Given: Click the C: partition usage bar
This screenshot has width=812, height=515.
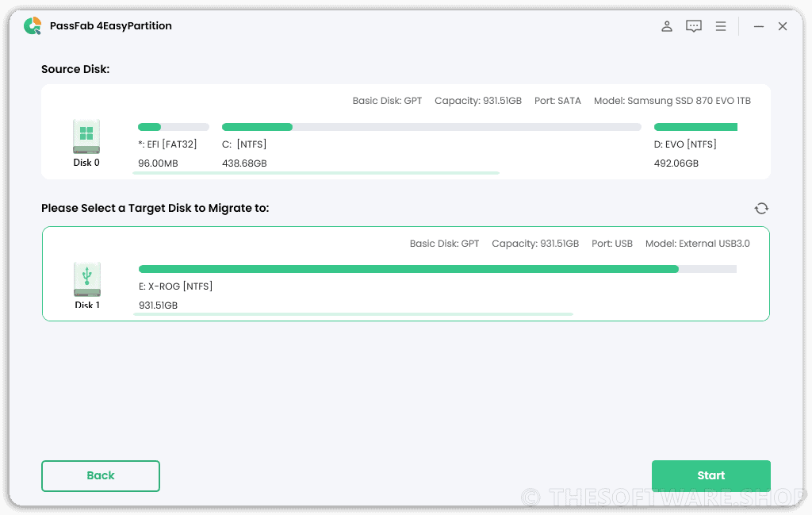Looking at the screenshot, I should click(x=431, y=127).
